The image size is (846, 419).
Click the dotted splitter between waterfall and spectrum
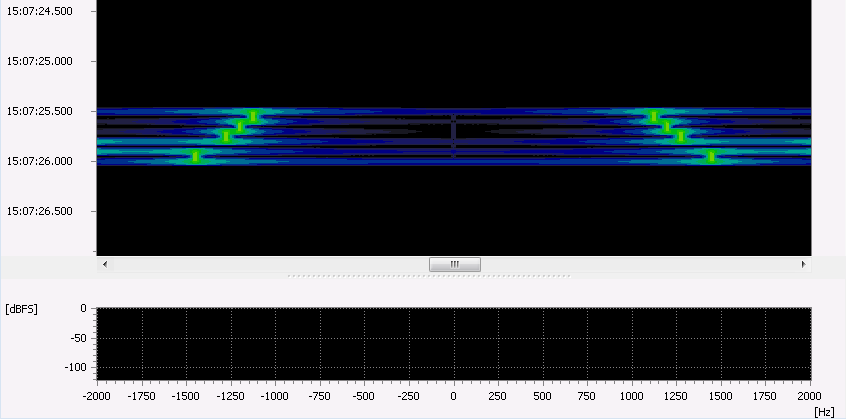pos(428,276)
